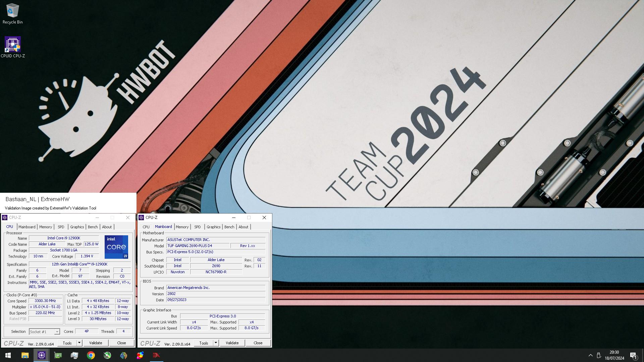This screenshot has height=362, width=644.
Task: Open SPD tab in left CPU-Z window
Action: [61, 227]
